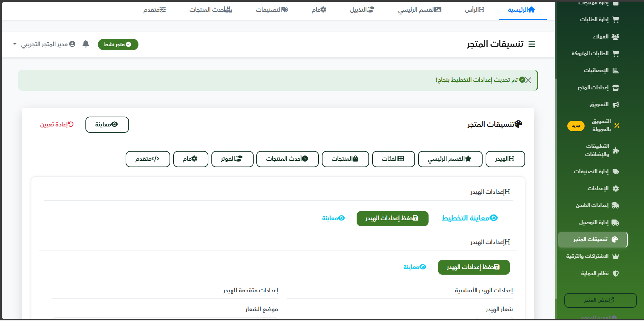Screen dimensions: 644x321
Task: Open the notifications bell icon
Action: tap(86, 44)
